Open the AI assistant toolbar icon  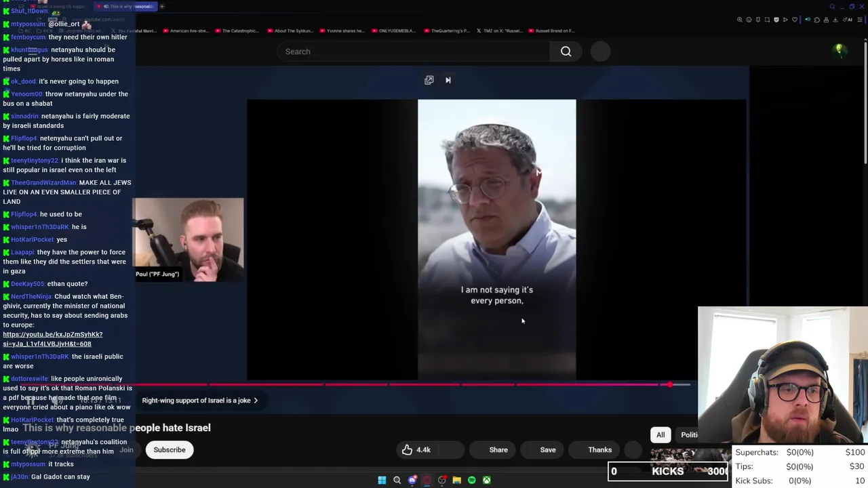pyautogui.click(x=848, y=20)
